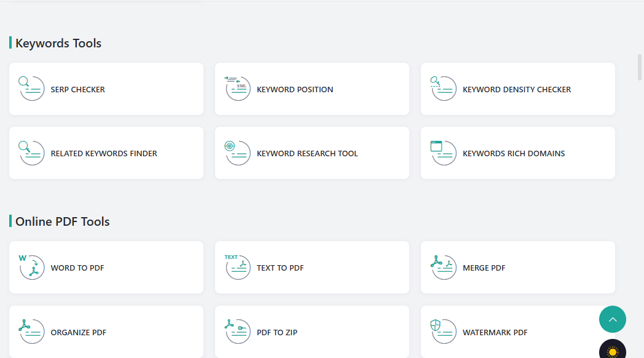Screen dimensions: 644x358
Task: Click the Related Keywords Finder icon
Action: click(31, 153)
